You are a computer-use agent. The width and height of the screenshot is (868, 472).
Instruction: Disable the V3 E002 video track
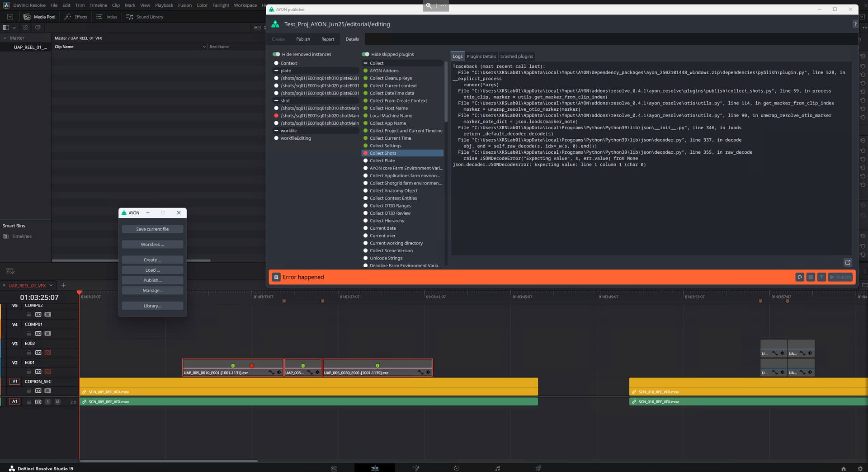48,353
